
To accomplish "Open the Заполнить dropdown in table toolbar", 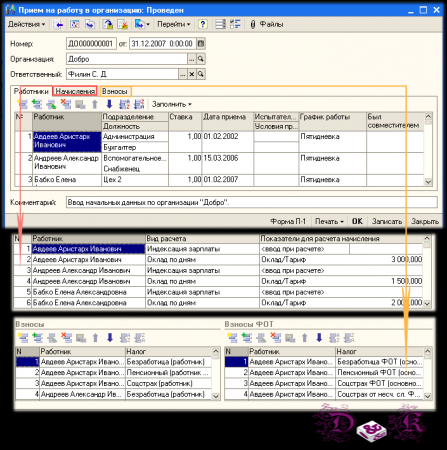I will coord(172,104).
